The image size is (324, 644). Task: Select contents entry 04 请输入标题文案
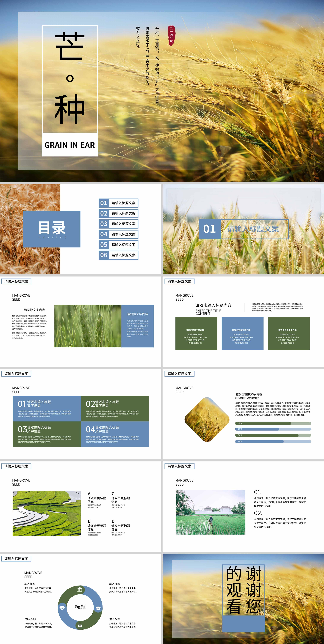click(x=118, y=234)
